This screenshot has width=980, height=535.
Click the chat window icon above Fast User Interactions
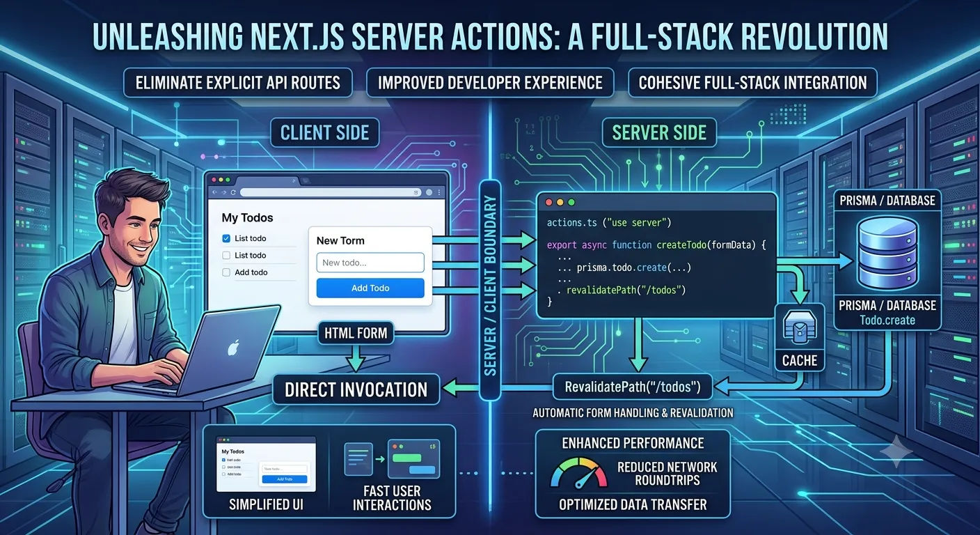click(413, 459)
